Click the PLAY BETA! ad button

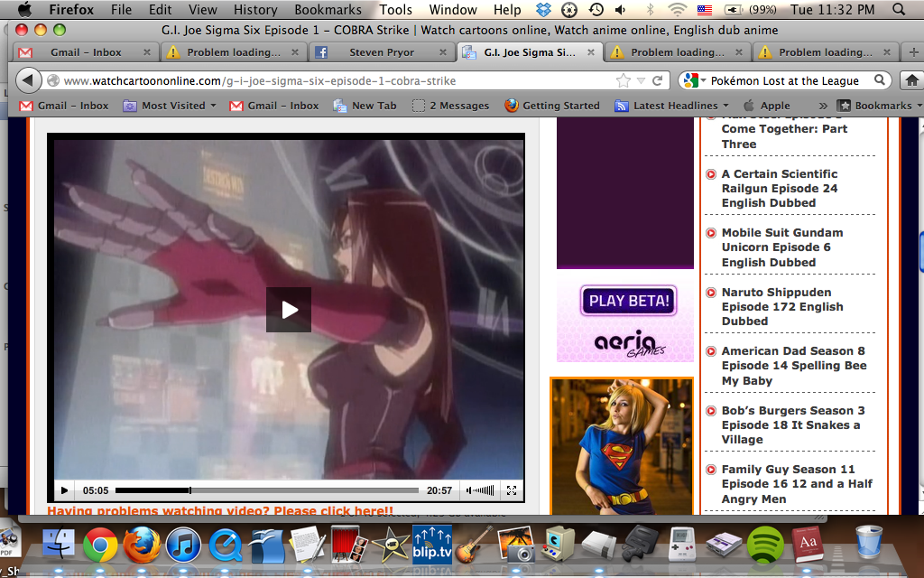coord(629,301)
